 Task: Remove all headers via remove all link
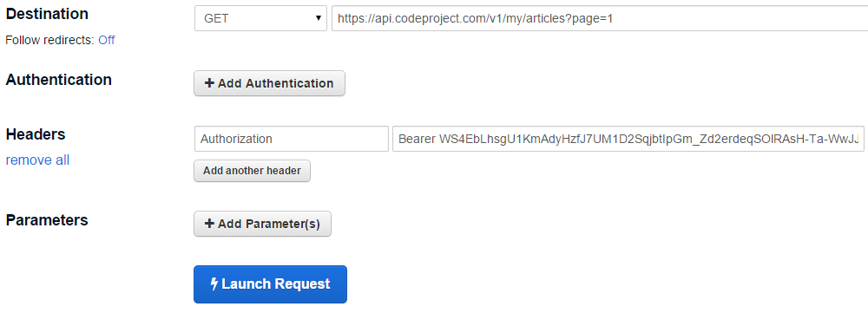tap(37, 160)
